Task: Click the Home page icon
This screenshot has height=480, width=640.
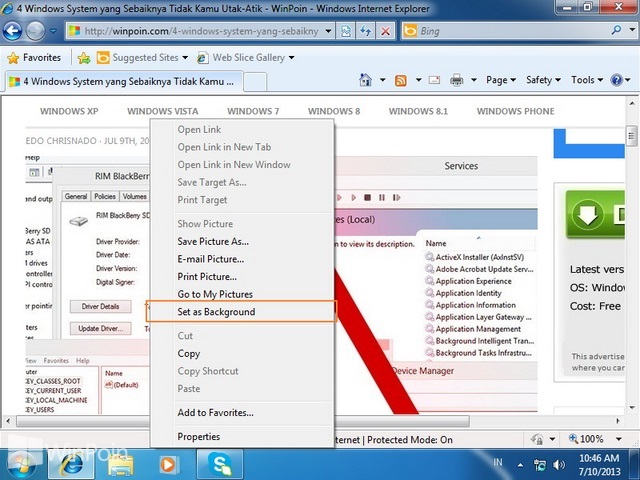Action: [x=365, y=80]
